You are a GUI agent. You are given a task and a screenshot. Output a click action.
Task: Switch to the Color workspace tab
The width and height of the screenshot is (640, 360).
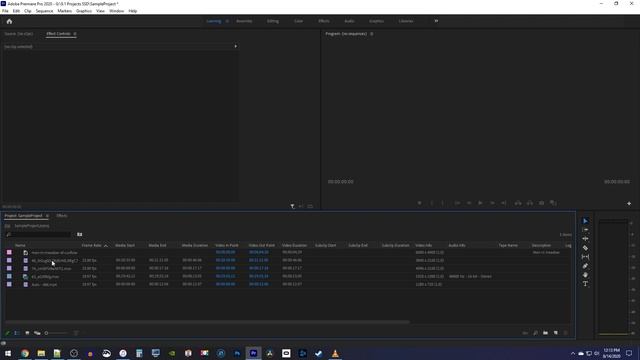(298, 21)
